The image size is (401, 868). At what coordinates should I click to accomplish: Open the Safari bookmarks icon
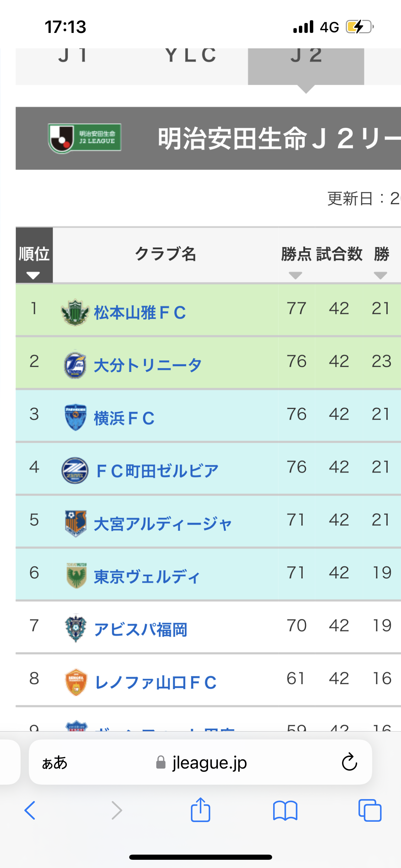285,811
